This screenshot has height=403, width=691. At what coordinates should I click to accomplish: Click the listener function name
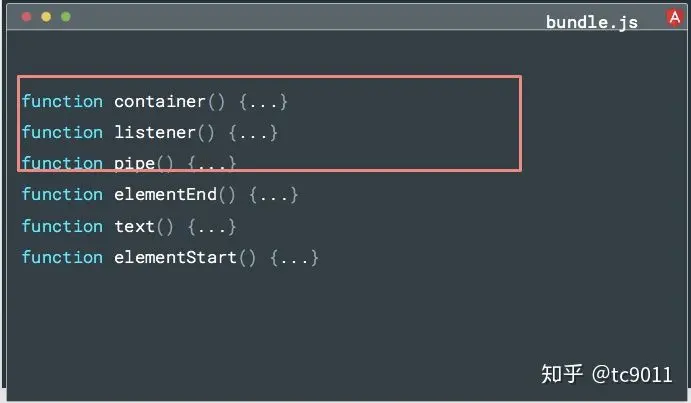tap(155, 132)
